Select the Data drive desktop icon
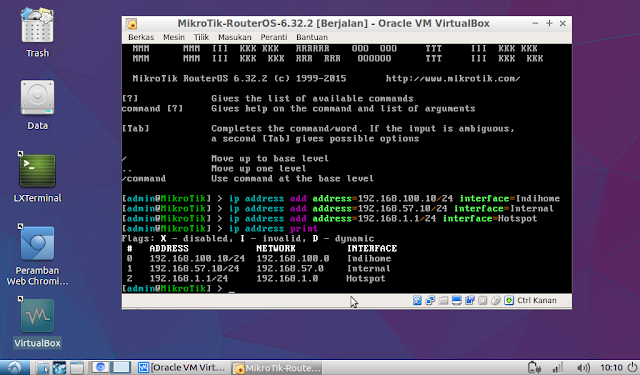Screen dimensions: 640x375 point(37,105)
